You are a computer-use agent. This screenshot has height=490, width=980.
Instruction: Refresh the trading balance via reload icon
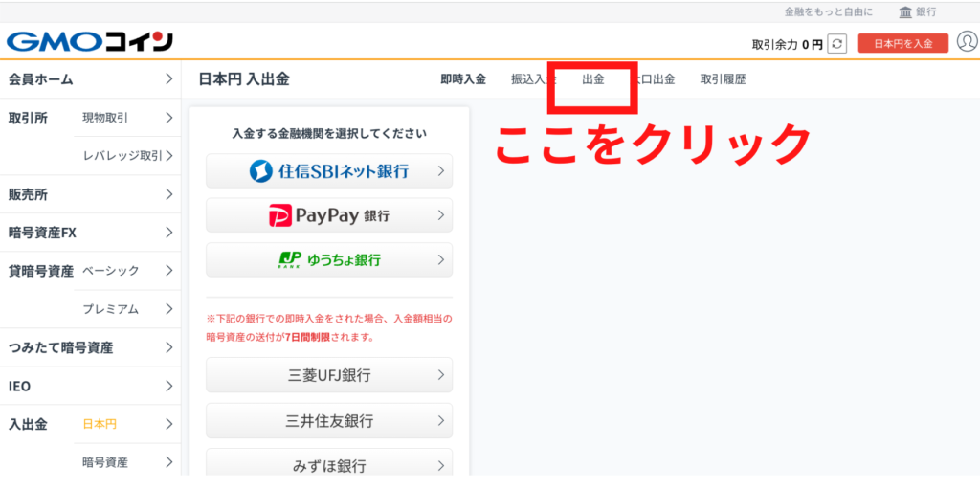coord(836,44)
